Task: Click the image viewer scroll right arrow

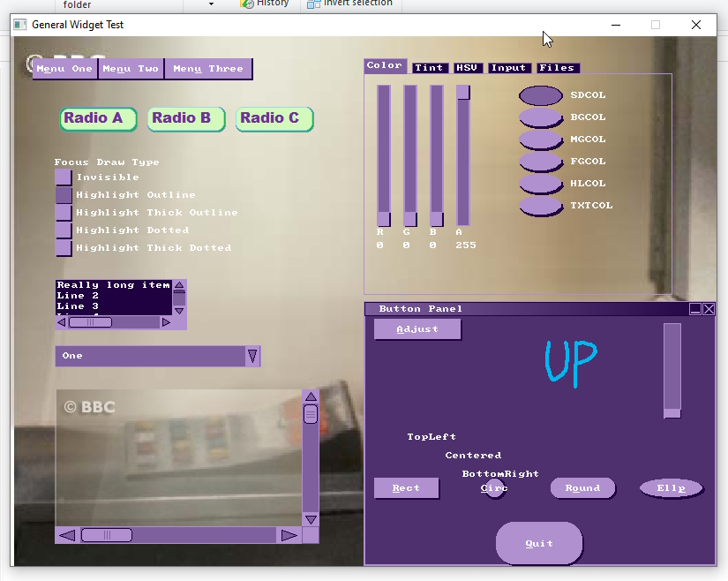Action: (289, 535)
